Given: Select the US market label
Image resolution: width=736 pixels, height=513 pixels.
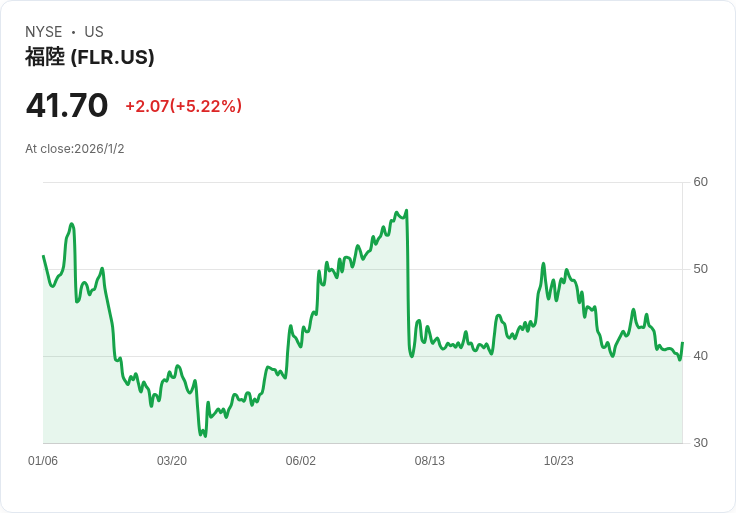Looking at the screenshot, I should (94, 32).
